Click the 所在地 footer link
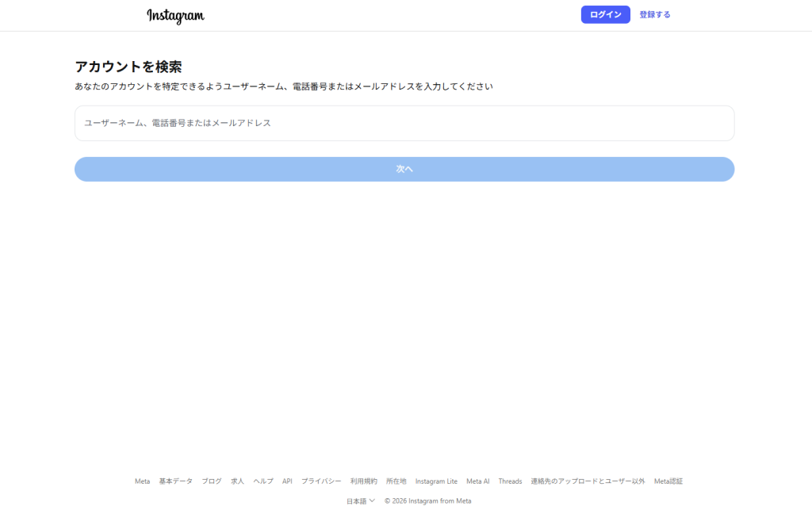This screenshot has height=506, width=812. click(x=396, y=481)
